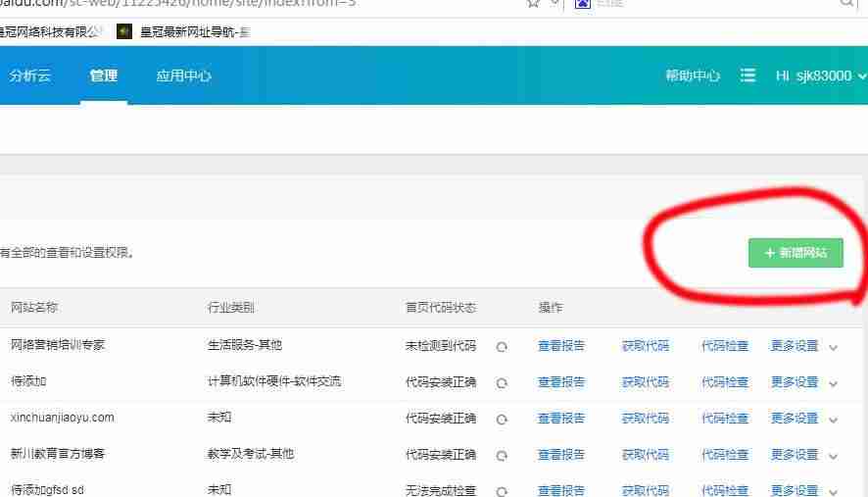Image resolution: width=868 pixels, height=497 pixels.
Task: Refresh code status for xinchuanjiaoyu.com
Action: coord(502,420)
